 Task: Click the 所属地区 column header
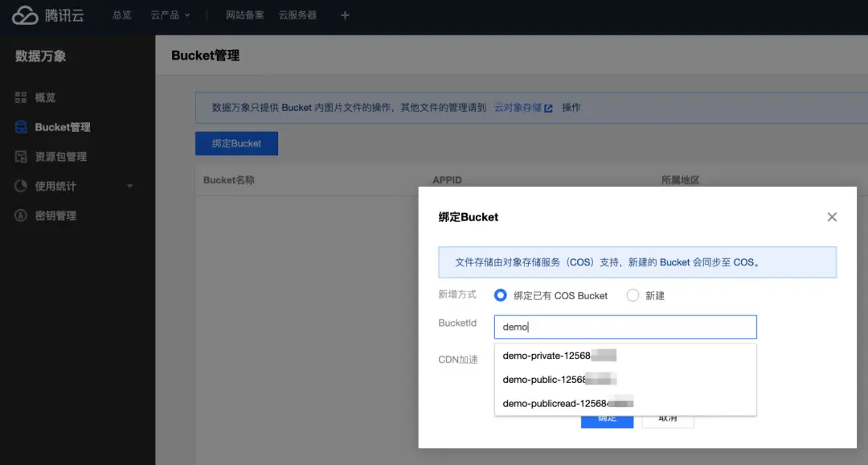681,180
